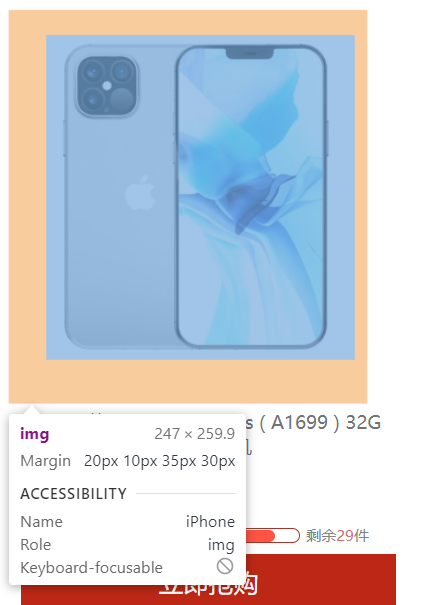Click the product title ending with A1699 32G
431x605 pixels.
(313, 422)
